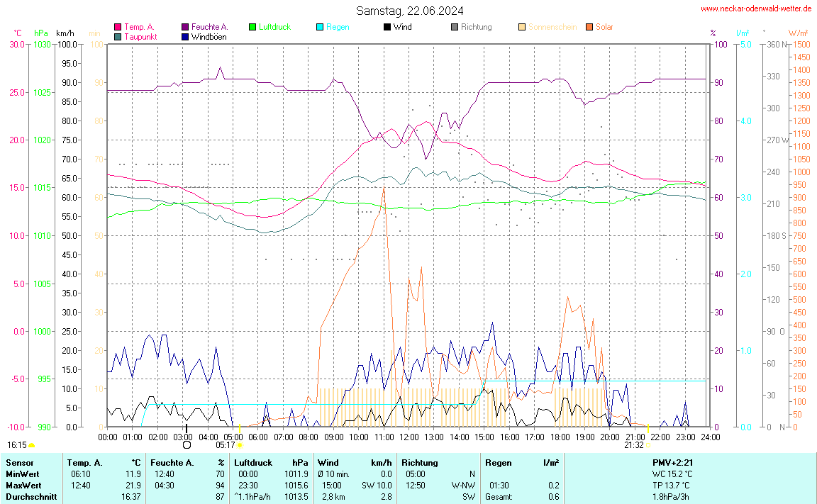
Task: Click the purple Feuchte A. legend swatch
Action: [185, 28]
